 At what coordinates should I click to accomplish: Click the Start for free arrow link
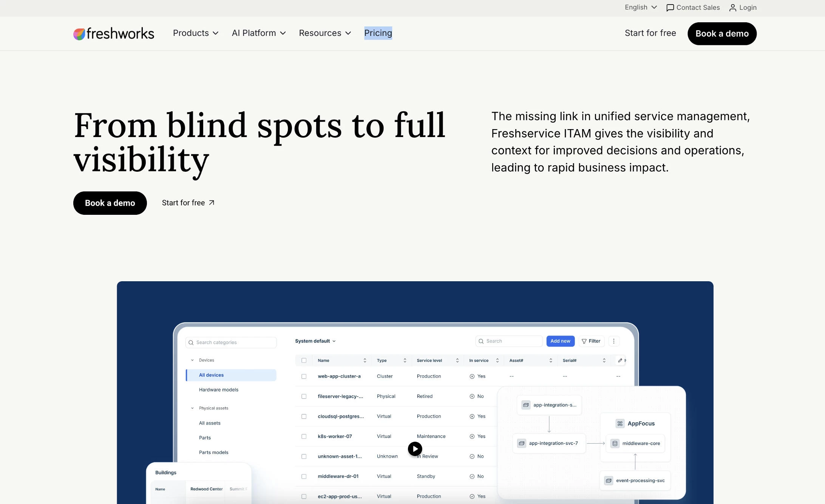[x=188, y=203]
